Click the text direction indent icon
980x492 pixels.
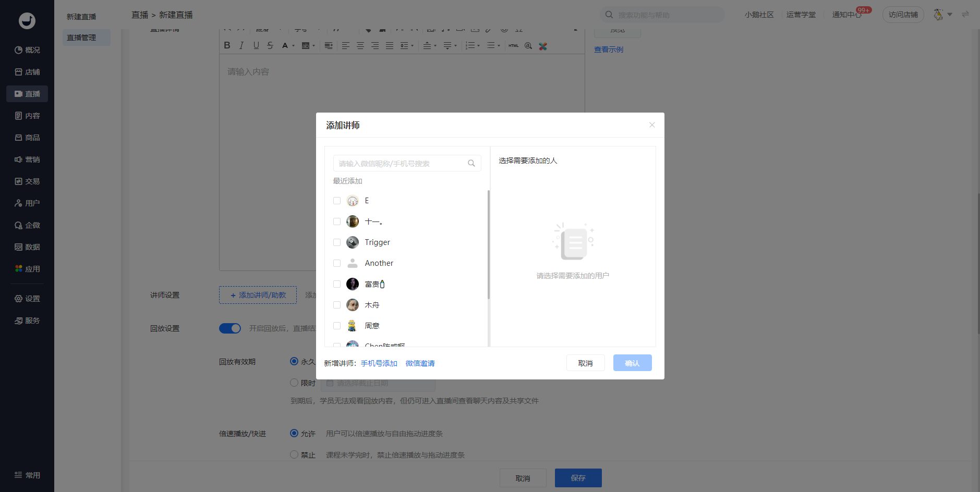pyautogui.click(x=329, y=46)
